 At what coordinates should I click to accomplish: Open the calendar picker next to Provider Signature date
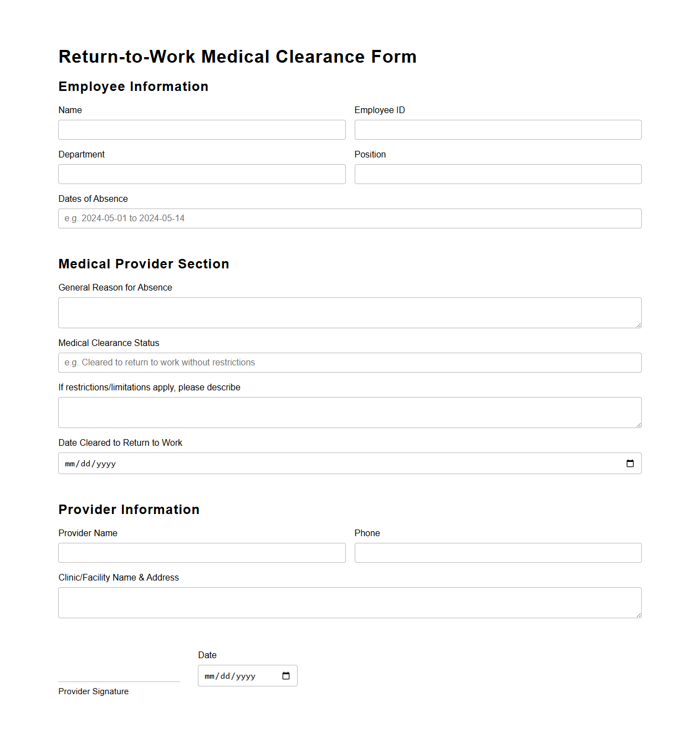(286, 675)
